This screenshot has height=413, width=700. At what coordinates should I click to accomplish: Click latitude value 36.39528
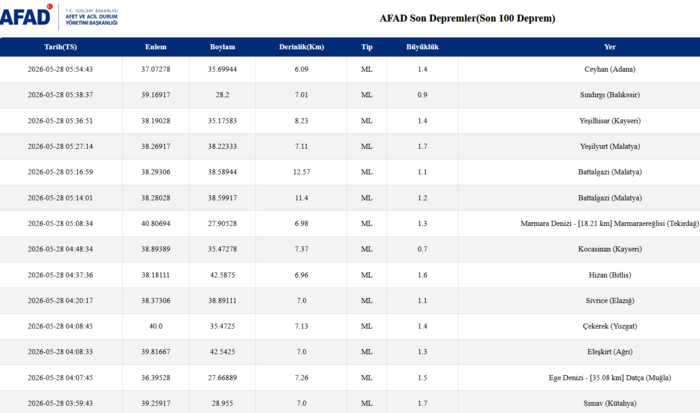155,378
